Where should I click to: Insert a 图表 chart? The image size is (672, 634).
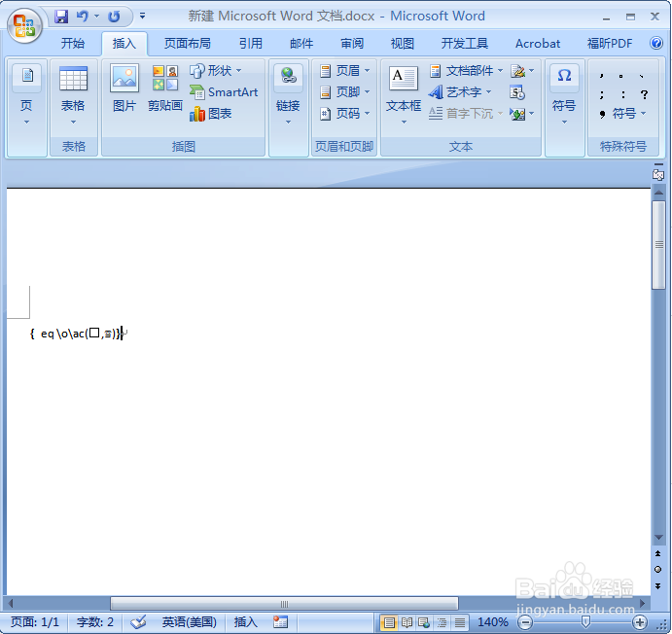coord(210,114)
